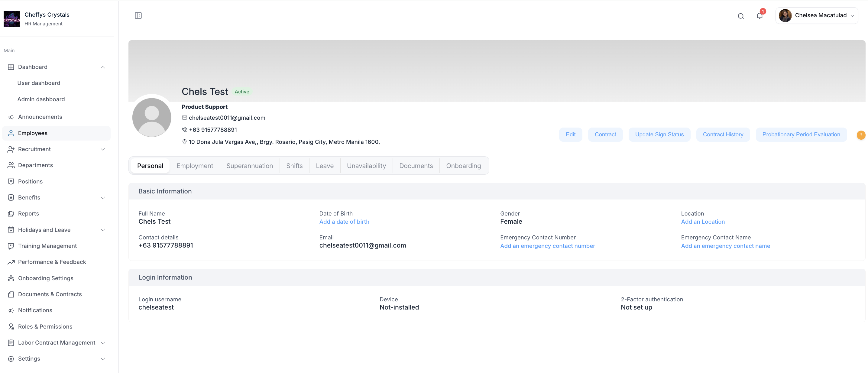Click Probationary Period Evaluation button
Screen dimensions: 868x373
point(801,135)
